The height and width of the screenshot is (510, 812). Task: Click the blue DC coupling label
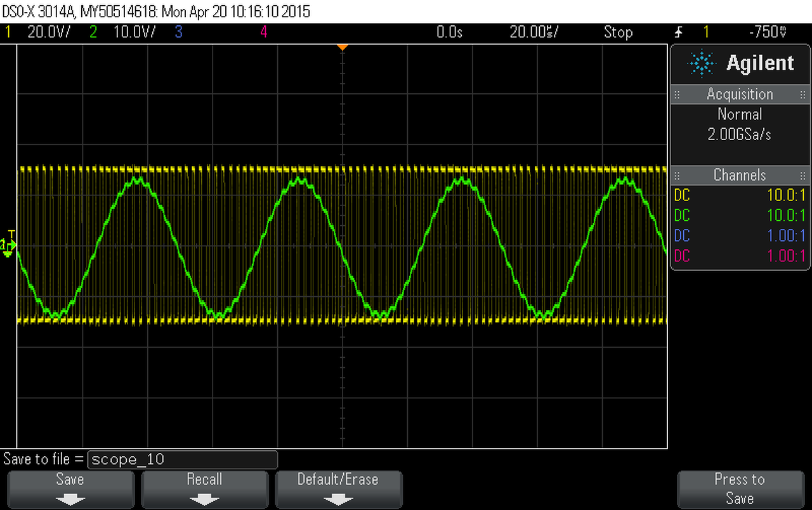(x=682, y=235)
